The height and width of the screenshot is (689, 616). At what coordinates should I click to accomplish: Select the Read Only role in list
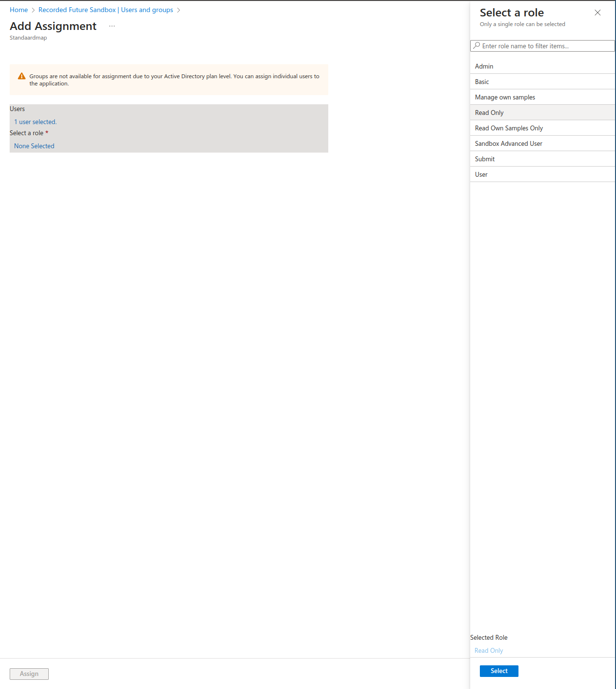click(x=489, y=112)
